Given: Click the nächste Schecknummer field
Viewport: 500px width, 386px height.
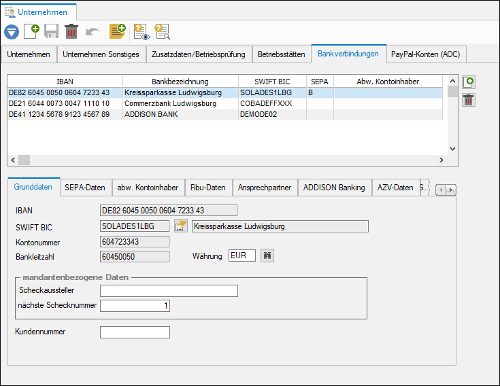Looking at the screenshot, I should tap(135, 306).
